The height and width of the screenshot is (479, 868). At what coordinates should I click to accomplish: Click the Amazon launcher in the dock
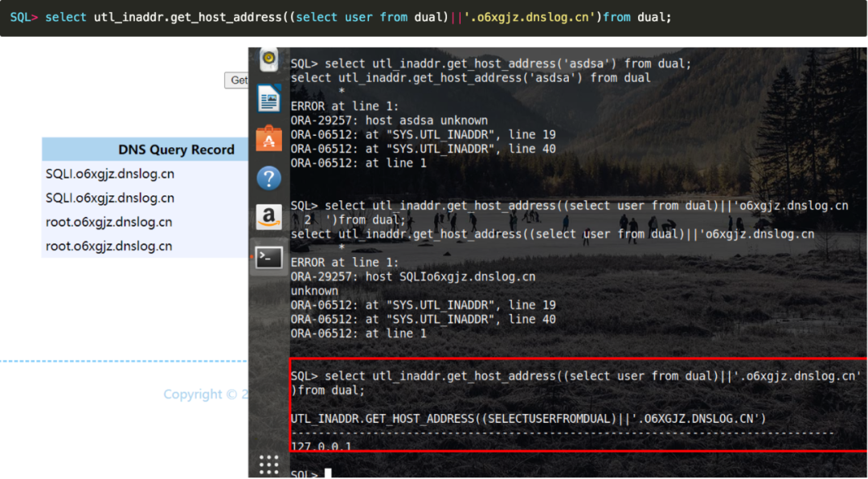click(x=269, y=217)
